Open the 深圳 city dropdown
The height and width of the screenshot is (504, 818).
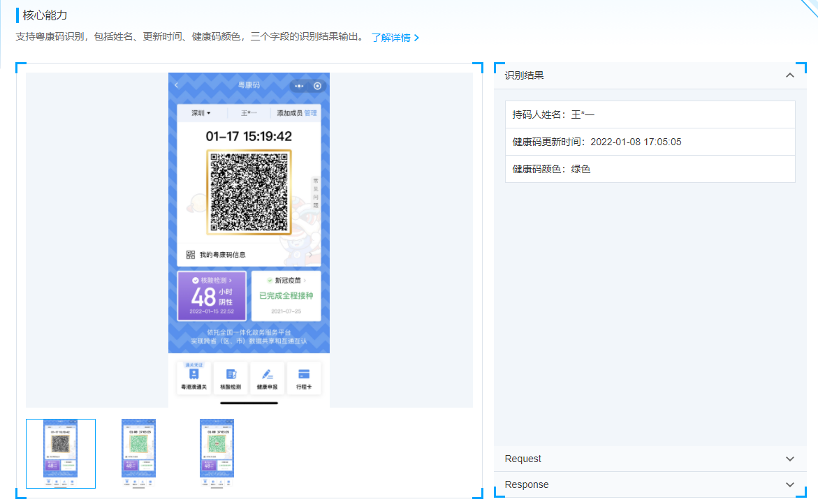pyautogui.click(x=201, y=113)
